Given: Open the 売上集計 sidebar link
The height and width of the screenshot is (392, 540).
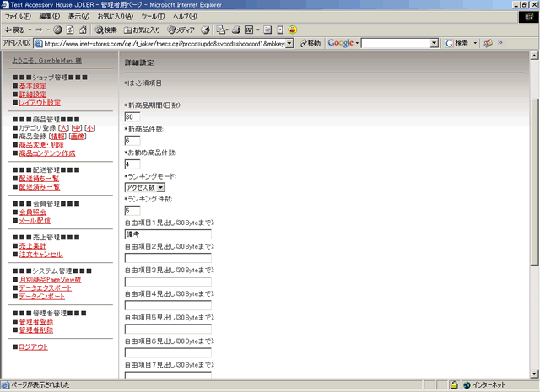Looking at the screenshot, I should [33, 245].
